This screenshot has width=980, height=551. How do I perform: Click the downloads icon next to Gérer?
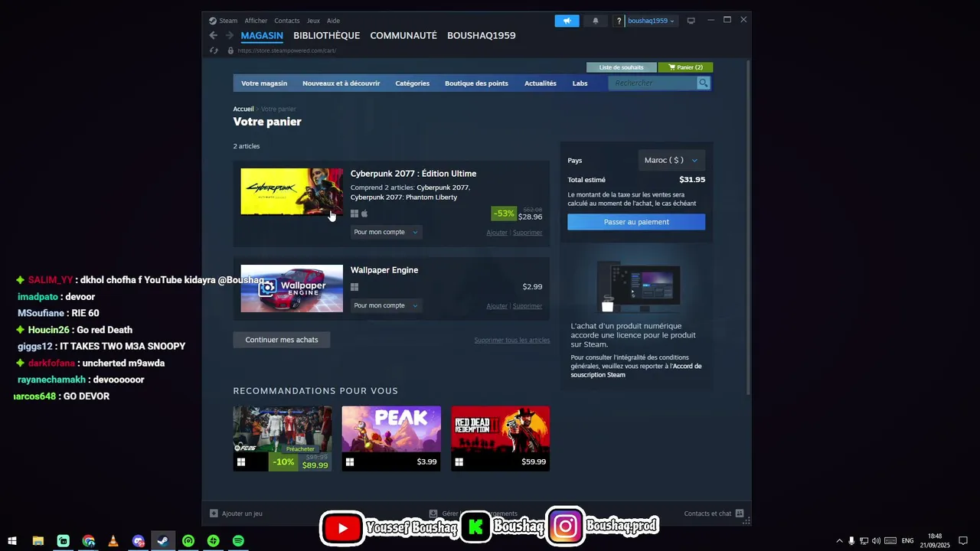pyautogui.click(x=433, y=514)
